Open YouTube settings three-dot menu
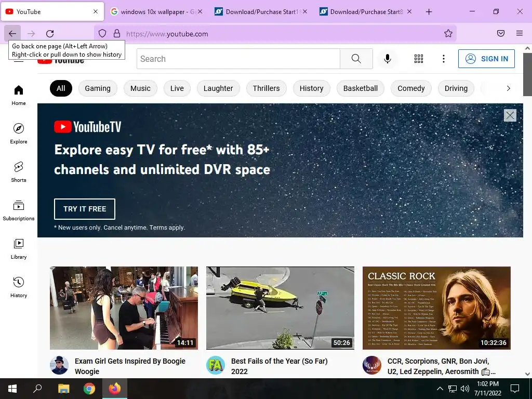 coord(444,59)
